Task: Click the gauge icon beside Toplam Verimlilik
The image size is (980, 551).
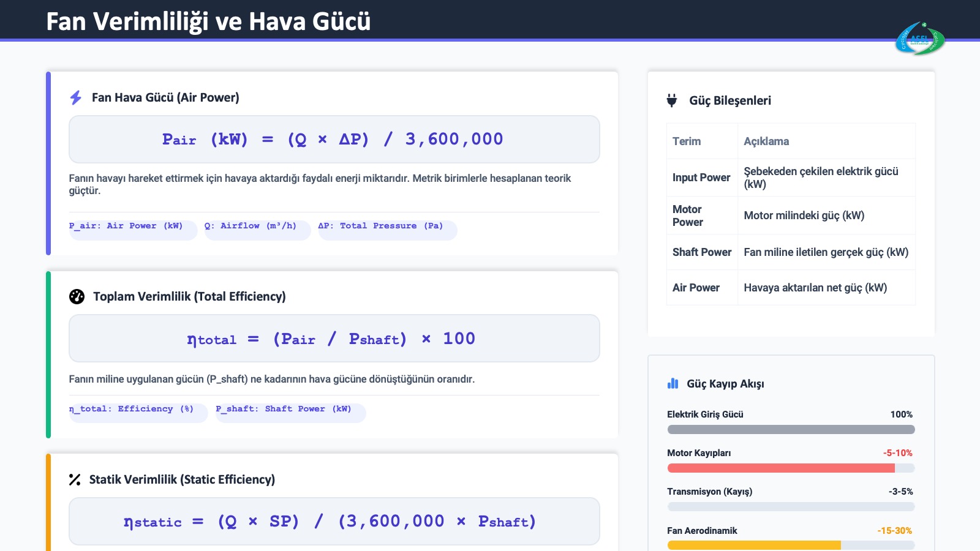Action: tap(77, 296)
